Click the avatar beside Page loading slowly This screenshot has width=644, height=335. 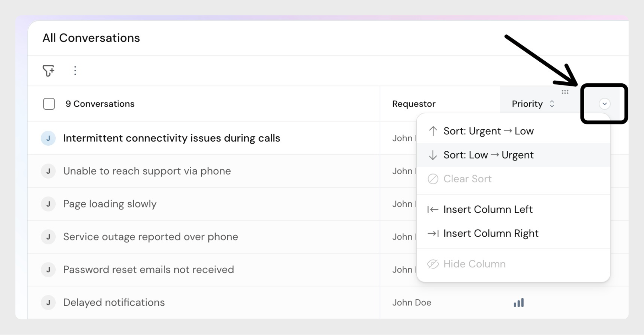point(48,204)
